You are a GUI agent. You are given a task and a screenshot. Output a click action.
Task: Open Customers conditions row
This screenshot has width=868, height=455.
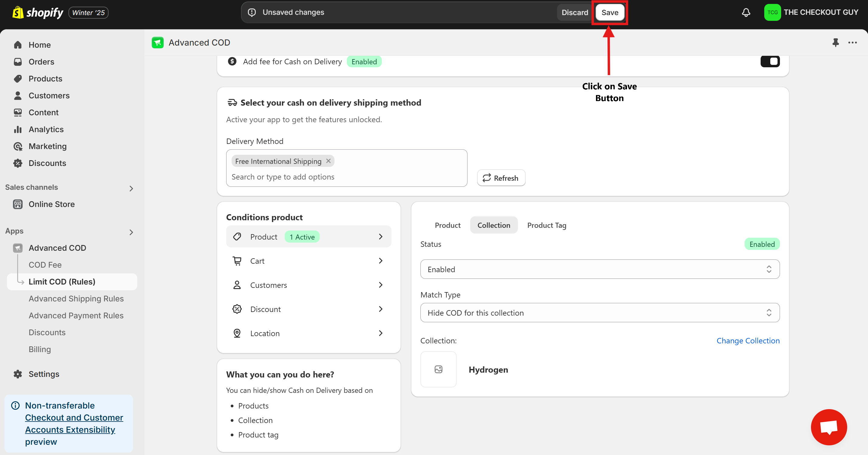[309, 285]
